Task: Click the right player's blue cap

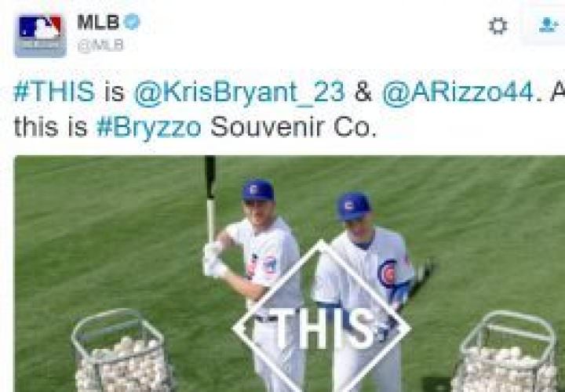Action: (353, 207)
